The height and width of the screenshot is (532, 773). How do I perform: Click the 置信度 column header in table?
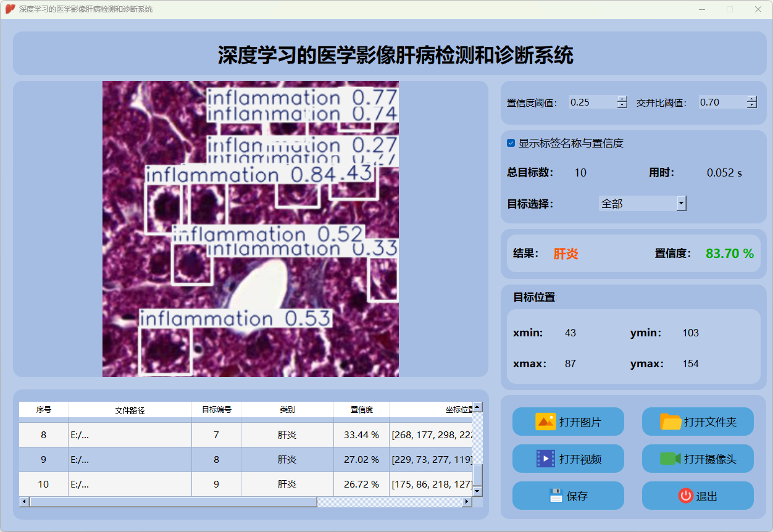click(x=361, y=410)
